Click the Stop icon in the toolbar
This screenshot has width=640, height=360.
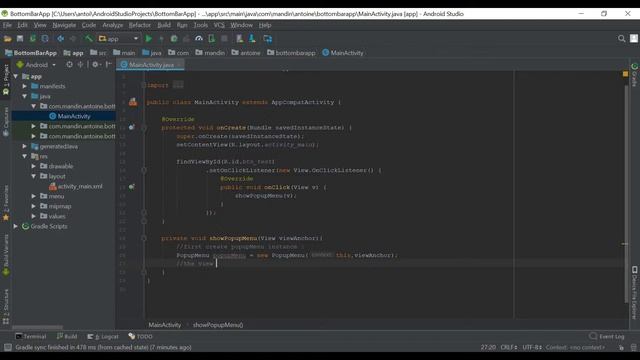pyautogui.click(x=224, y=39)
